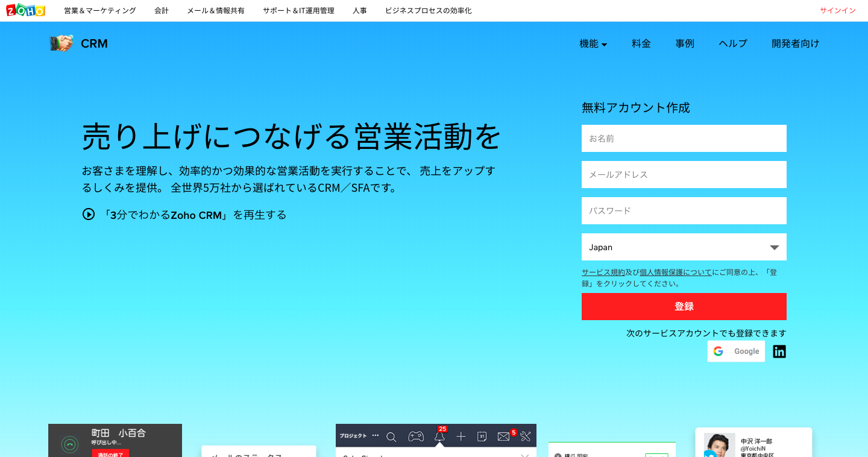This screenshot has width=868, height=457.
Task: Click the Google logo icon for sign-up
Action: click(x=718, y=351)
